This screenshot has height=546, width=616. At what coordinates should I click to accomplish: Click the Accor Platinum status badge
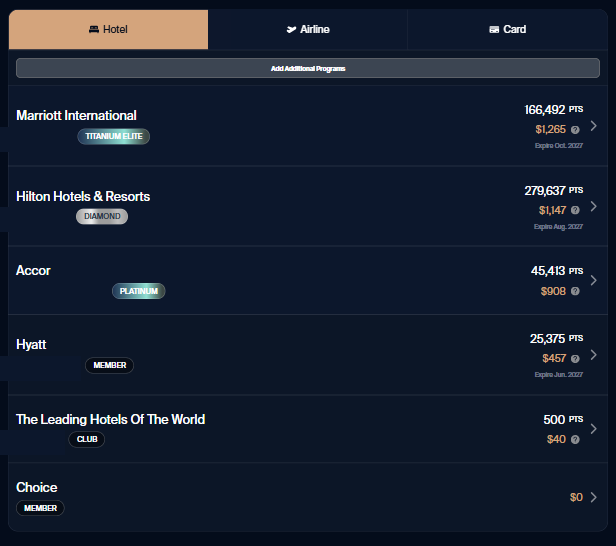click(138, 291)
